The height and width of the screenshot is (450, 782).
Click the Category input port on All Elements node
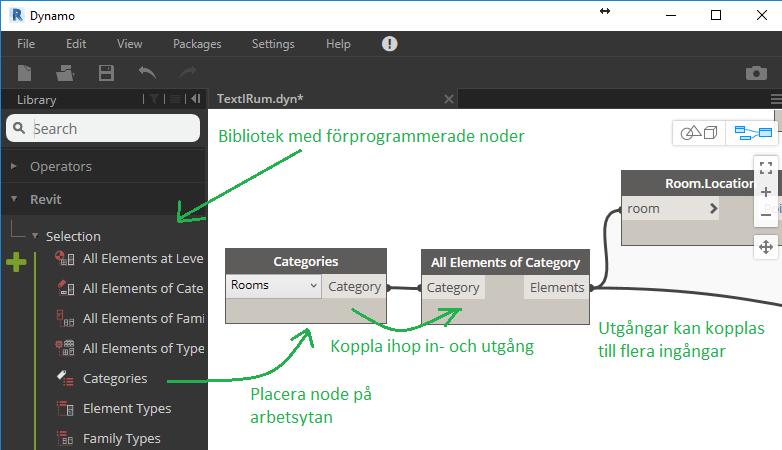coord(453,288)
